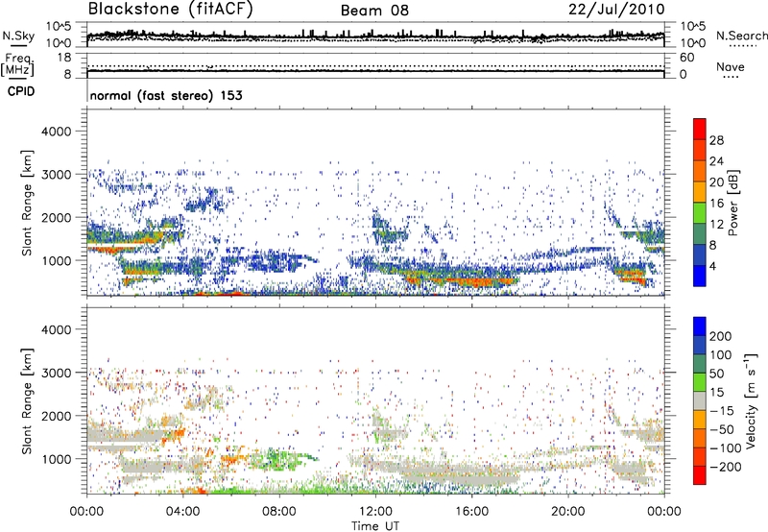Click the -15 label on Velocity colorbar

point(722,411)
